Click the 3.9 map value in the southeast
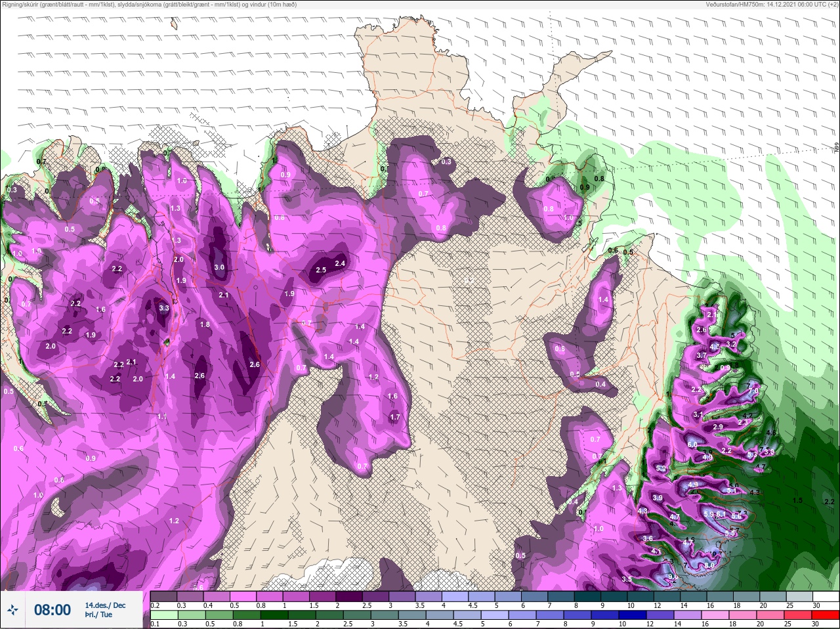 coord(658,498)
